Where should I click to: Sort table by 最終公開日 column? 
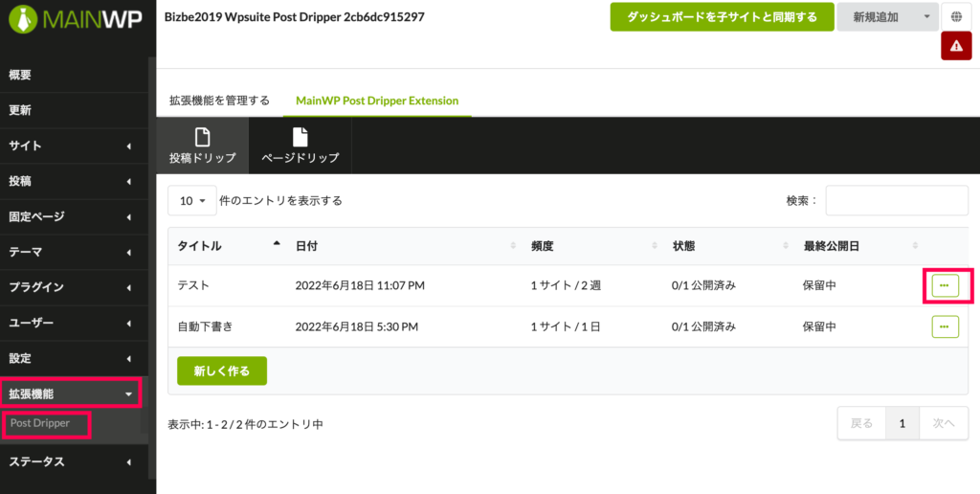(858, 246)
